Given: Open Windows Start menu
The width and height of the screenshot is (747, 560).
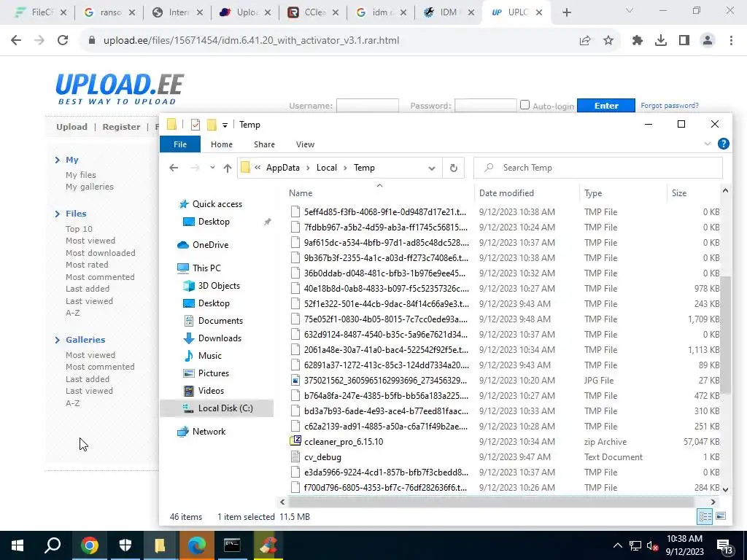Looking at the screenshot, I should pos(18,545).
